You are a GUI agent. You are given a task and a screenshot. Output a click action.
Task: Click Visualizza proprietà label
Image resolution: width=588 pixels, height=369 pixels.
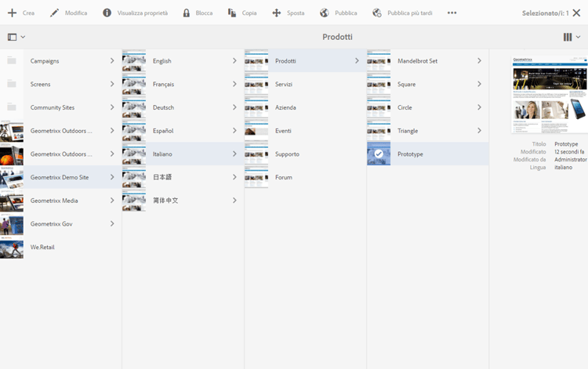[143, 13]
